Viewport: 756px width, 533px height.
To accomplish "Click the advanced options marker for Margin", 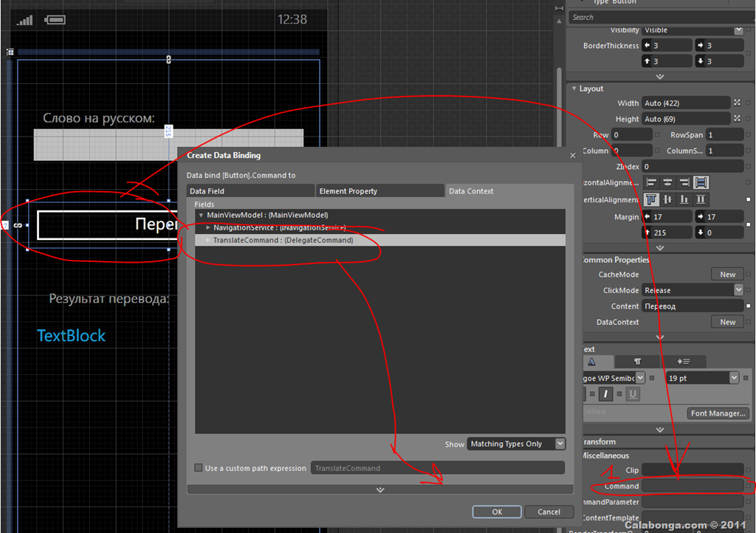I will (749, 224).
